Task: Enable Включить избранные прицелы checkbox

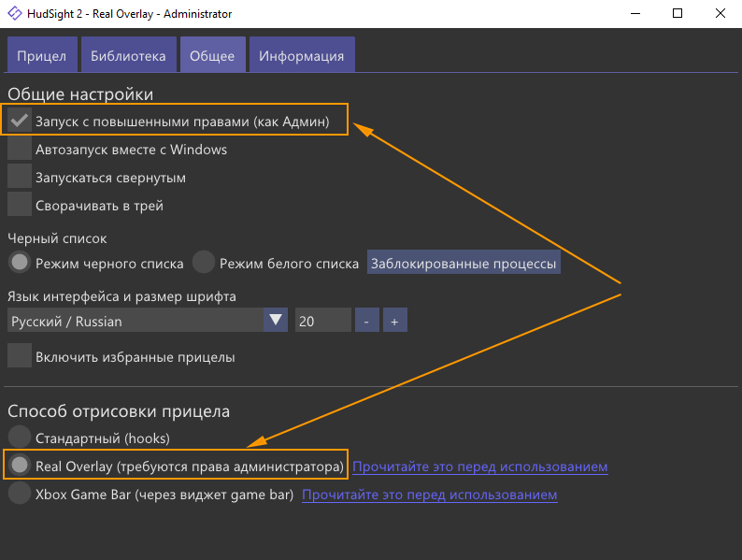Action: [x=20, y=356]
